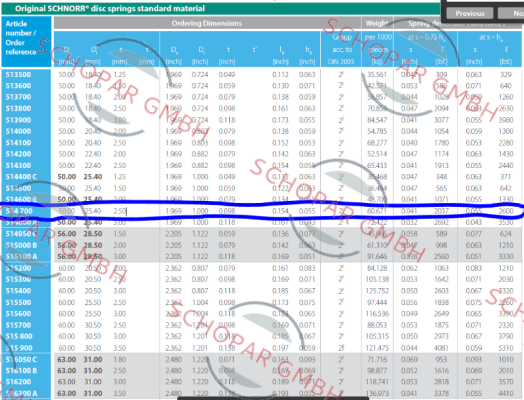The width and height of the screenshot is (524, 400).
Task: Click article number 514200
Action: pos(18,154)
